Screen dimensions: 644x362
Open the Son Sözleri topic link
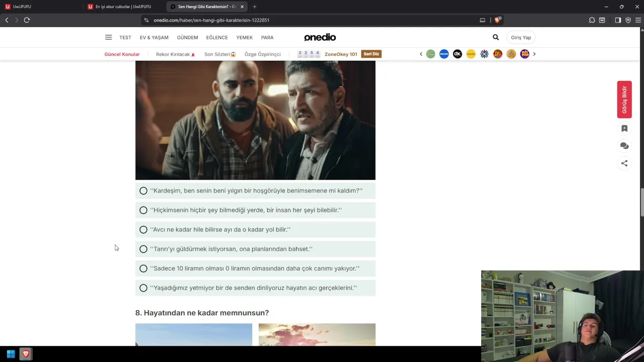(220, 54)
